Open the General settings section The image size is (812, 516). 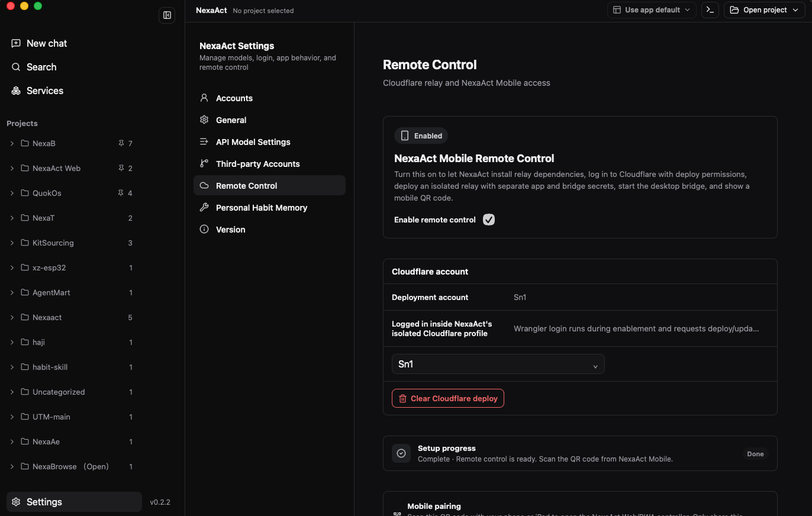(x=269, y=120)
